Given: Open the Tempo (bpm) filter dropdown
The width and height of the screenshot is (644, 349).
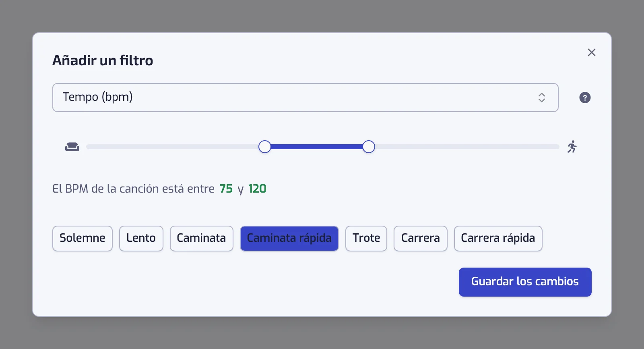Looking at the screenshot, I should (x=305, y=98).
